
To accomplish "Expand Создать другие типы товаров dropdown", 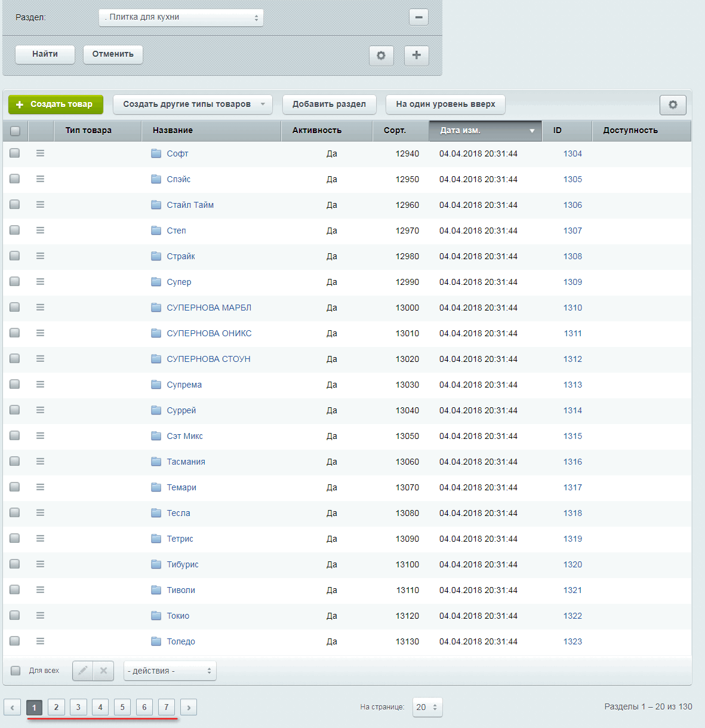I will [192, 105].
